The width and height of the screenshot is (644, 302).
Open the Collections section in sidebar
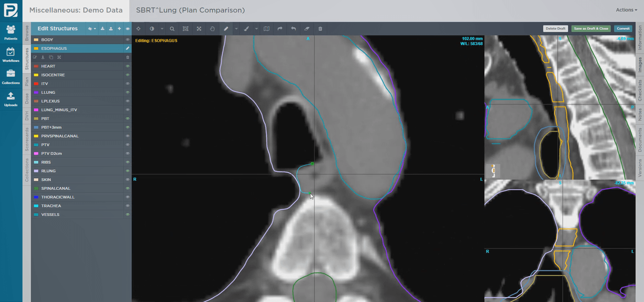[11, 77]
